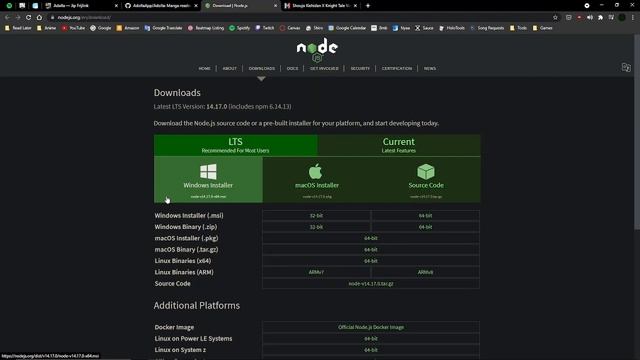
Task: Open Song Requests bookmark
Action: click(x=487, y=28)
